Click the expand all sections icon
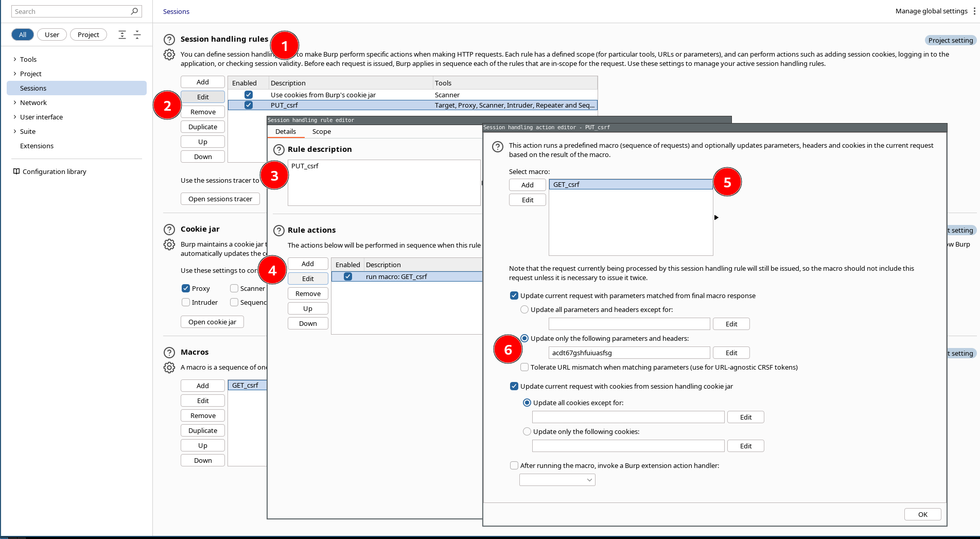The height and width of the screenshot is (539, 980). pos(122,34)
